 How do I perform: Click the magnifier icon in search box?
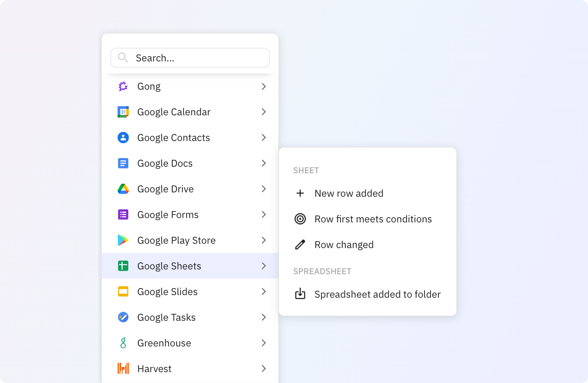click(x=123, y=58)
